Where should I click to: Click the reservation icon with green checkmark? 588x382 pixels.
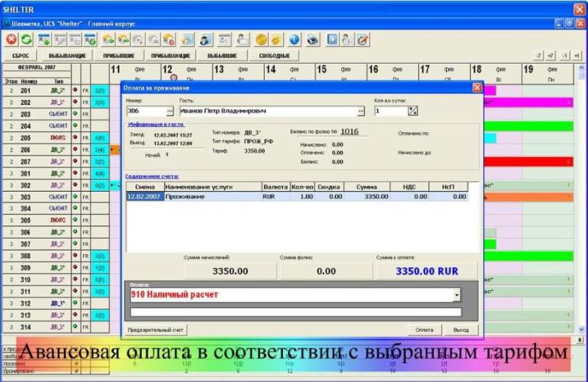pyautogui.click(x=90, y=40)
